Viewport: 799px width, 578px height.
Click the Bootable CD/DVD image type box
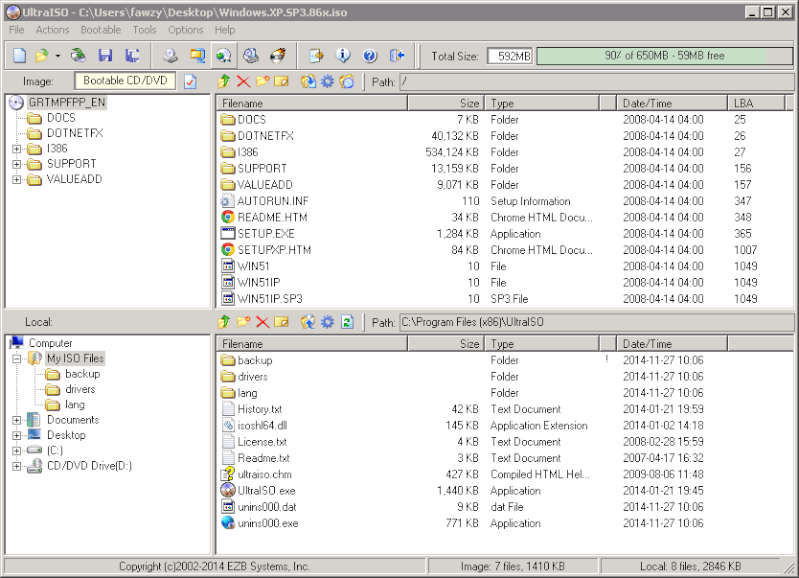[125, 81]
